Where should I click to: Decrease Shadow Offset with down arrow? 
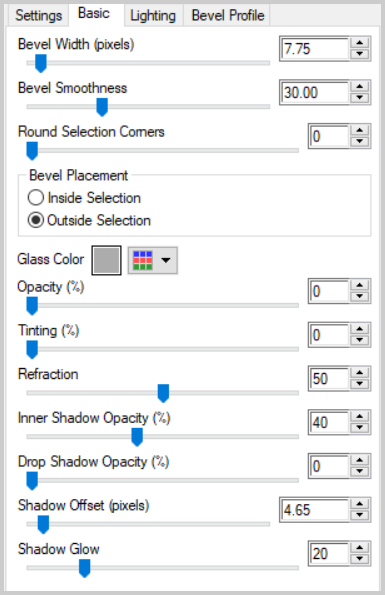coord(359,515)
